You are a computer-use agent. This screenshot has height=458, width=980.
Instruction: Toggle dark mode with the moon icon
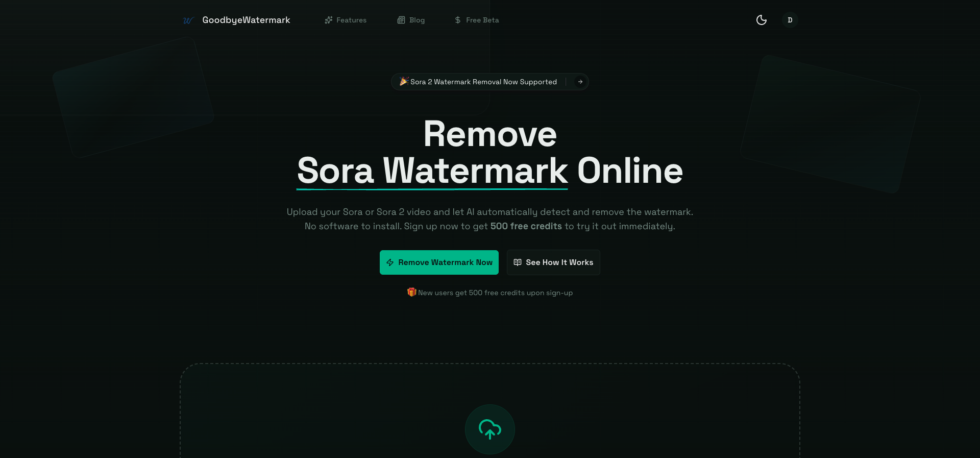coord(762,20)
